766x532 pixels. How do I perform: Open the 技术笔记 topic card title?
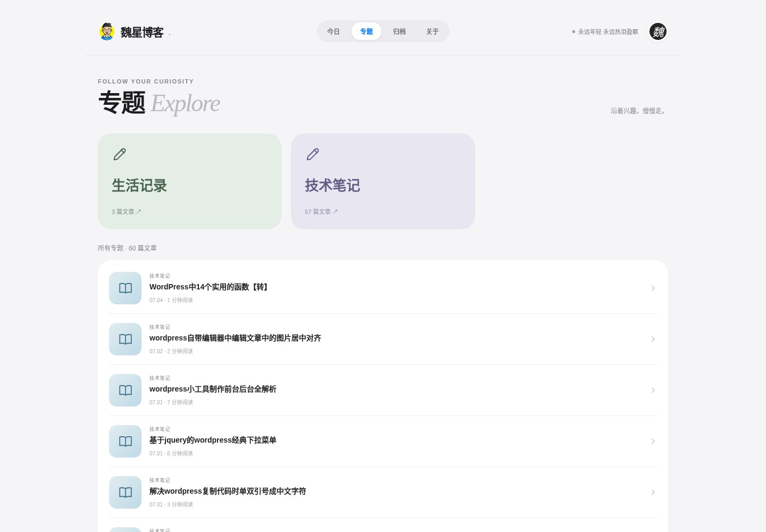point(332,186)
